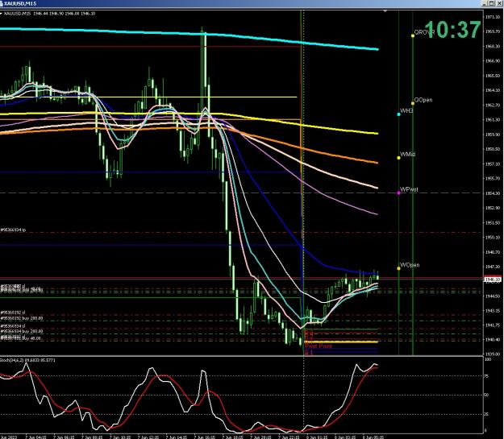The image size is (504, 439).
Task: Click the green 10:37 clock display
Action: (452, 30)
